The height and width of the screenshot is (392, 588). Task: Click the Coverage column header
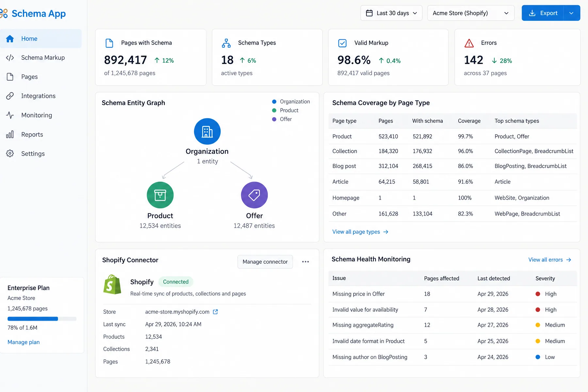(x=469, y=121)
